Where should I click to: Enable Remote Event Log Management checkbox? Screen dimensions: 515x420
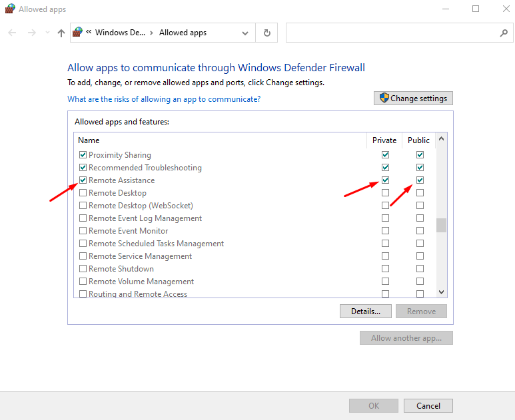pos(83,218)
